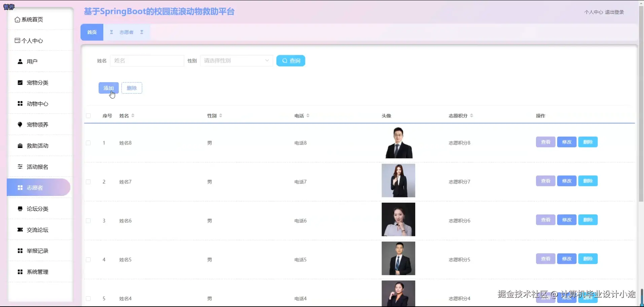The image size is (644, 307).
Task: Check the checkbox for row 姓名8
Action: (x=88, y=143)
